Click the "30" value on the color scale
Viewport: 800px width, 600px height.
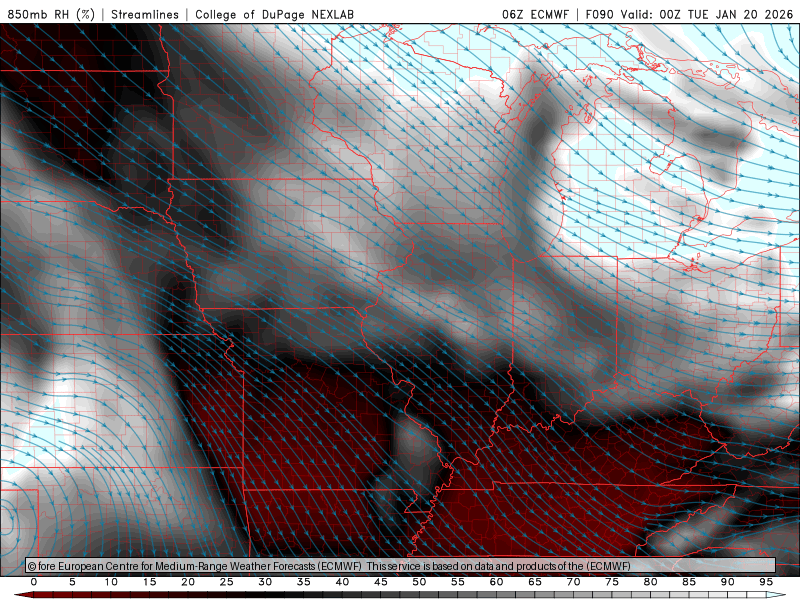(x=265, y=582)
